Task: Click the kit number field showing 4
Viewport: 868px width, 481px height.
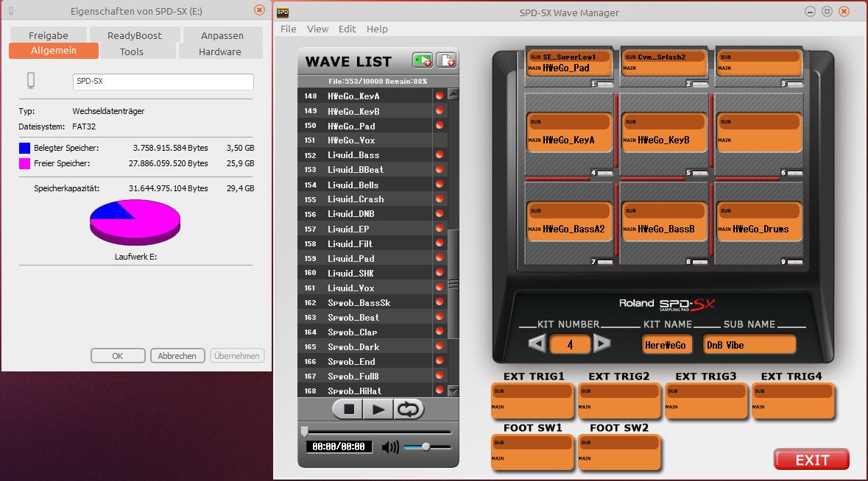Action: coord(570,344)
